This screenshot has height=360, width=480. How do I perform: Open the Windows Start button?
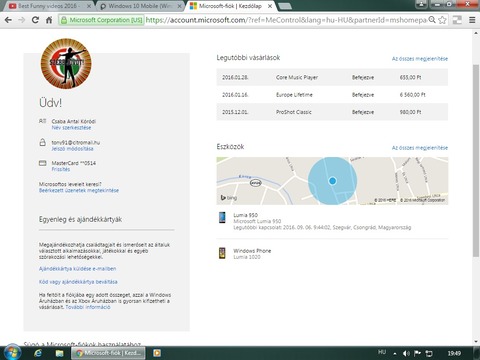click(x=12, y=353)
